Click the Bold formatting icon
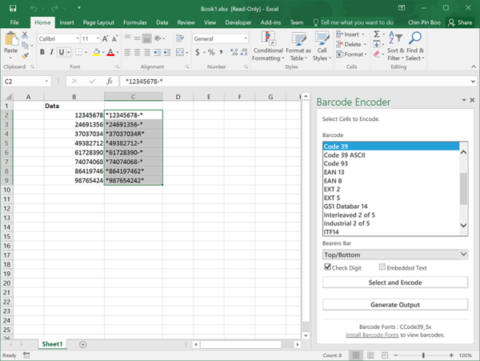The height and width of the screenshot is (361, 480). tap(42, 52)
